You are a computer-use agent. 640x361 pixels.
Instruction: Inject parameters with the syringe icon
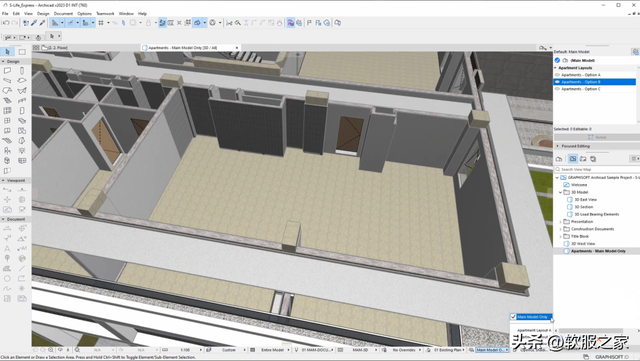[42, 23]
